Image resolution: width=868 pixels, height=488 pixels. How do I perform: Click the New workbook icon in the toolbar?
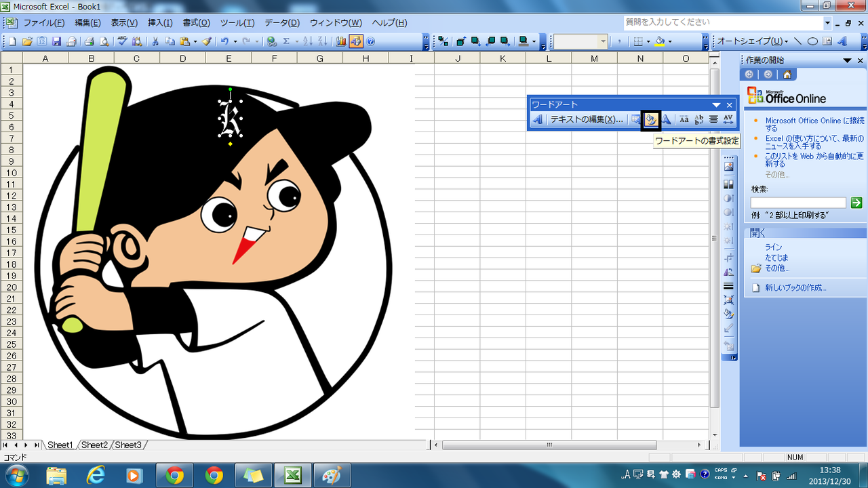pos(12,41)
